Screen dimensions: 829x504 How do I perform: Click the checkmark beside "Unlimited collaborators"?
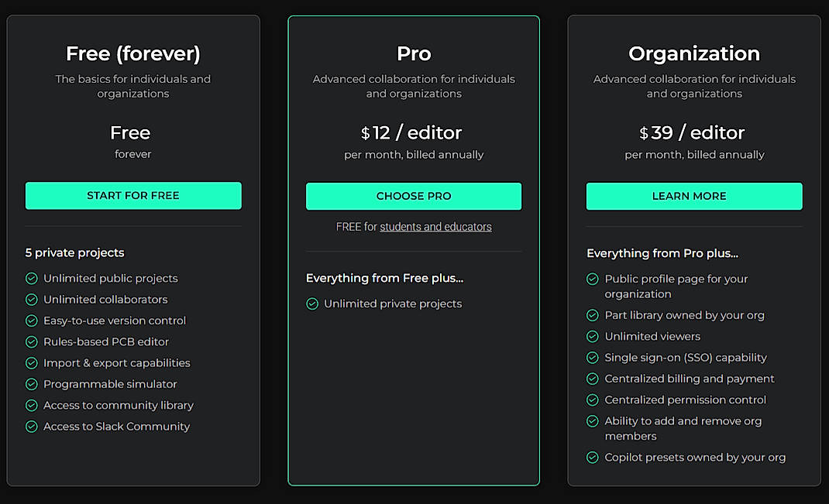point(32,300)
